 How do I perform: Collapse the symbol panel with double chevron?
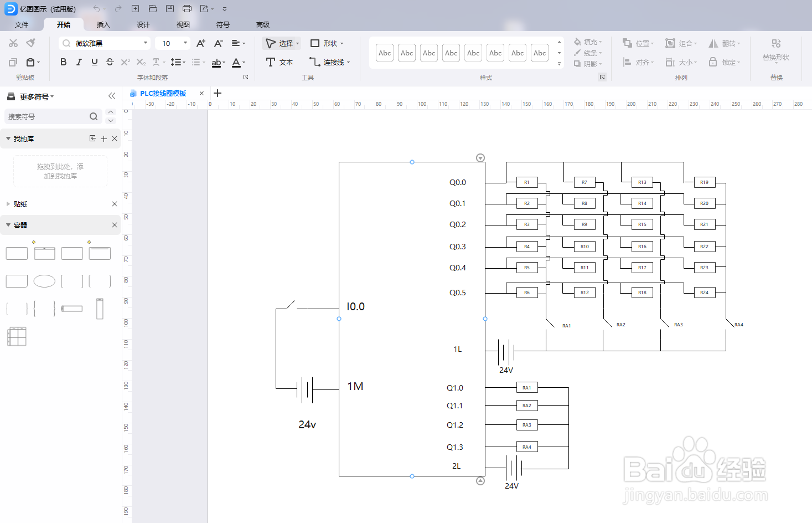pyautogui.click(x=112, y=96)
